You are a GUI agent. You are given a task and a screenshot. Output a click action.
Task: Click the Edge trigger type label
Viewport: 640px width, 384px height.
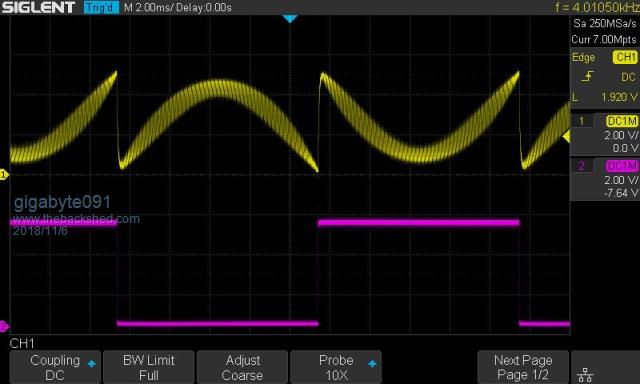[x=583, y=58]
